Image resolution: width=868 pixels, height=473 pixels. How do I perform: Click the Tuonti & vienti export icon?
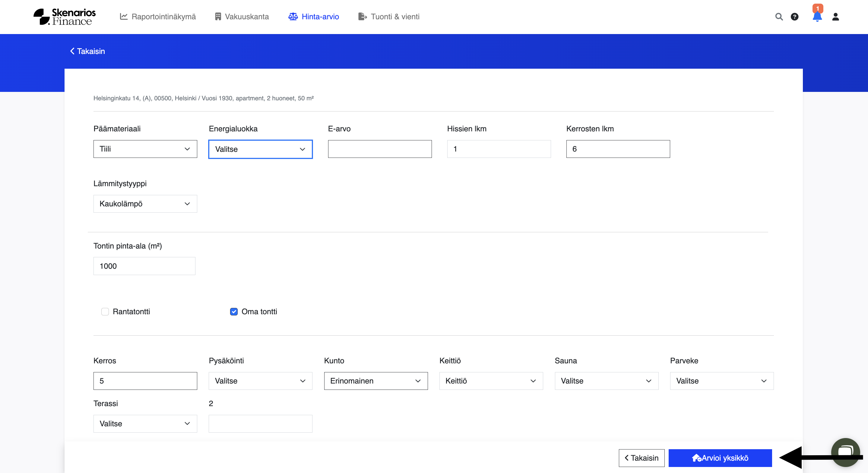(362, 17)
